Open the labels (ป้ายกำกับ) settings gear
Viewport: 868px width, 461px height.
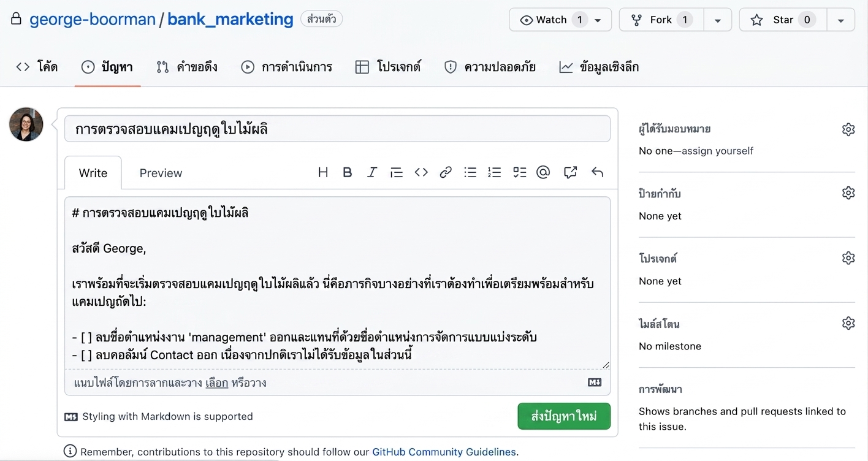pos(848,193)
